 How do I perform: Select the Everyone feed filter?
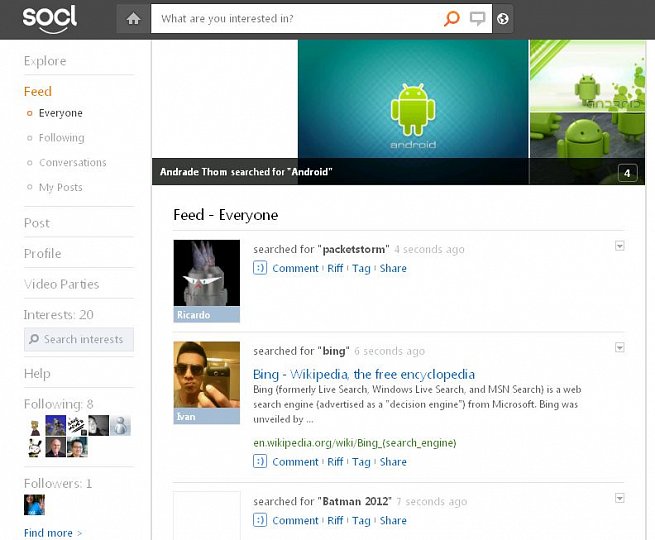[61, 113]
